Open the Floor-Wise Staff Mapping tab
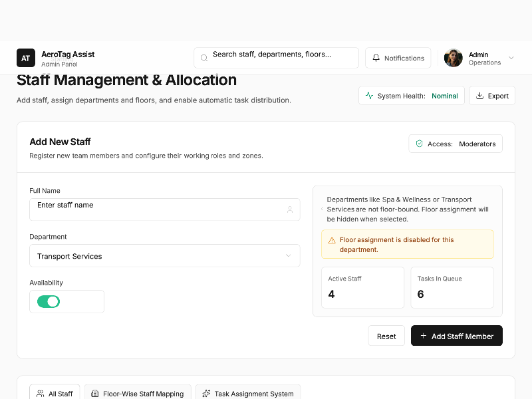This screenshot has height=399, width=532. (138, 393)
